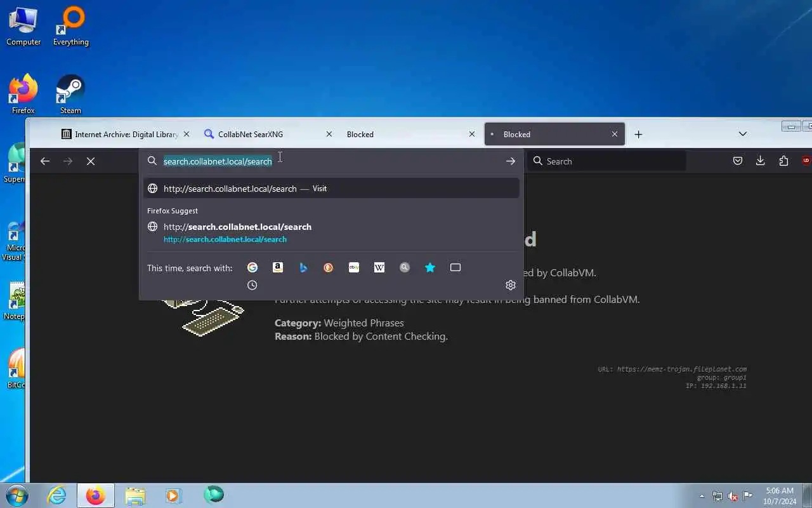Search bookmarks using the star icon
This screenshot has width=812, height=508.
click(x=430, y=267)
